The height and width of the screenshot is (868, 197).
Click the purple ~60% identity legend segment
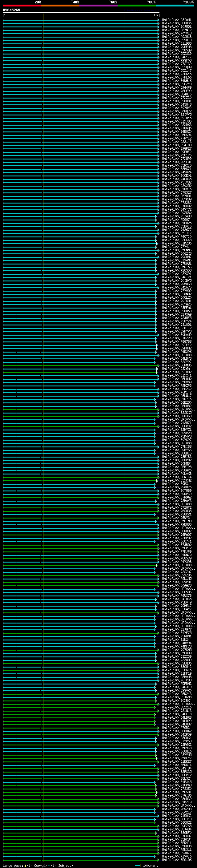pos(99,6)
